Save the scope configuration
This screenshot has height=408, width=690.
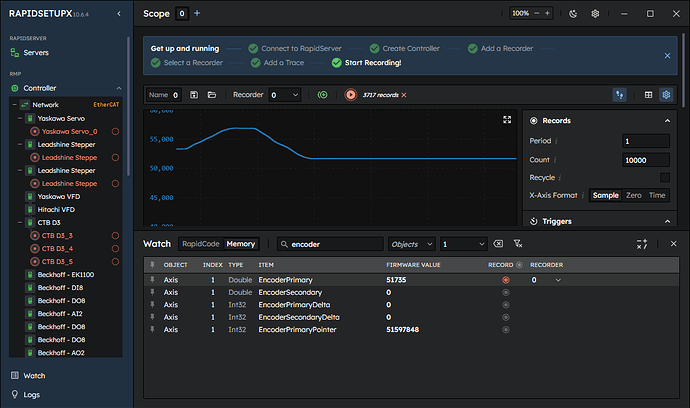click(194, 95)
